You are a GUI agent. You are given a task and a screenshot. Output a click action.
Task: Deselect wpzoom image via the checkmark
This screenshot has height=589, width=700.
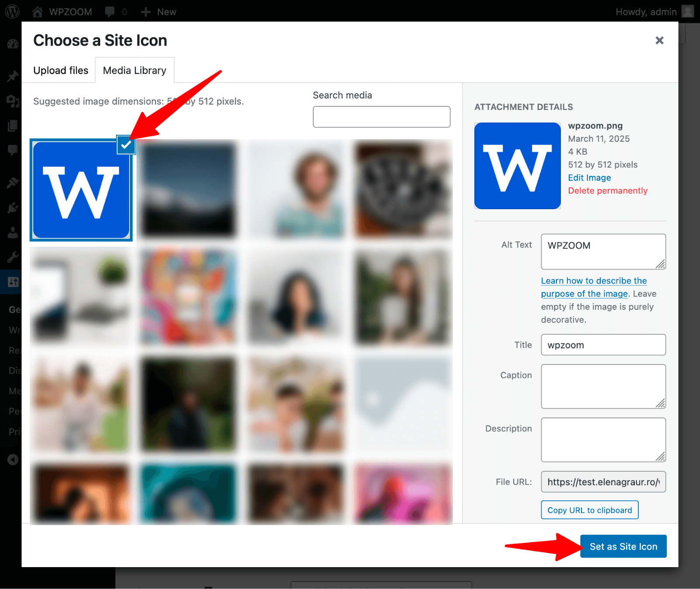coord(126,145)
